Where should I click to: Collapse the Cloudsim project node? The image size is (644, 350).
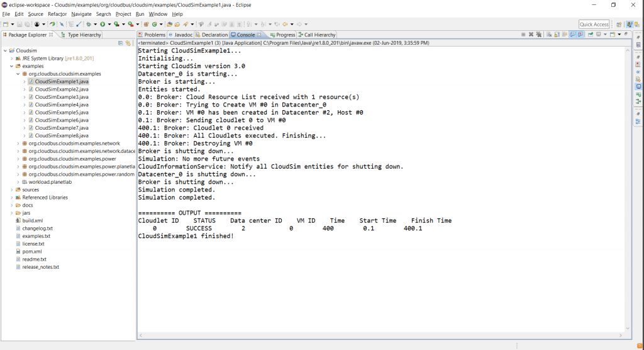coord(5,50)
